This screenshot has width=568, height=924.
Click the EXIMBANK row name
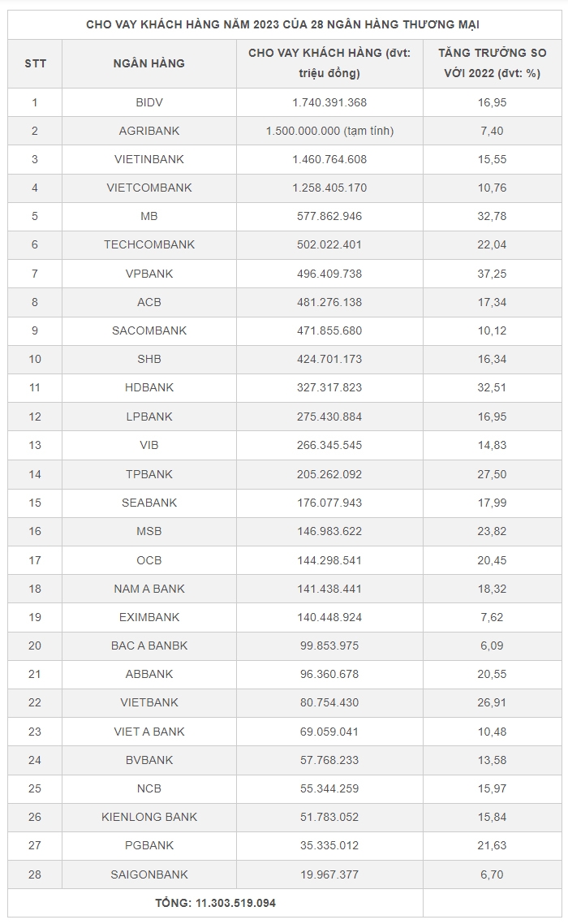click(x=149, y=617)
